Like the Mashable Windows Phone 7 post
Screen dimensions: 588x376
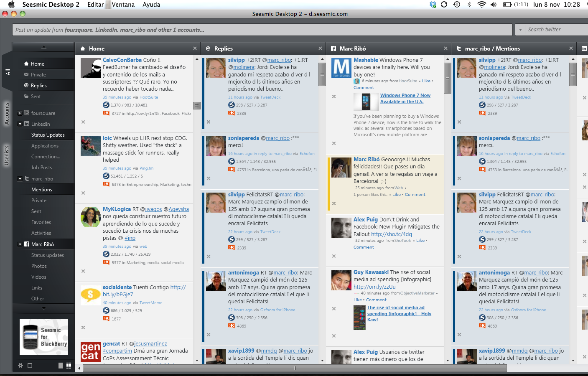click(426, 81)
